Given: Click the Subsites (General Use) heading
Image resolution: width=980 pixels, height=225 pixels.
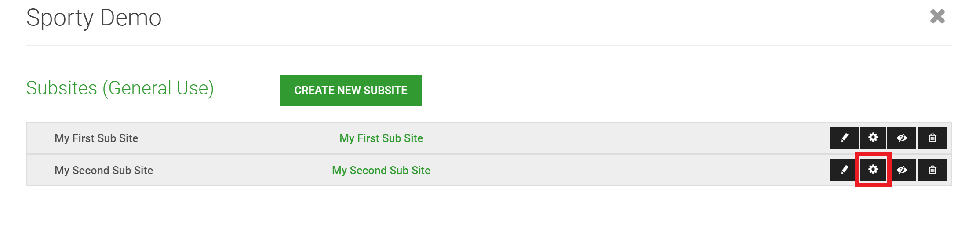Looking at the screenshot, I should coord(120,88).
